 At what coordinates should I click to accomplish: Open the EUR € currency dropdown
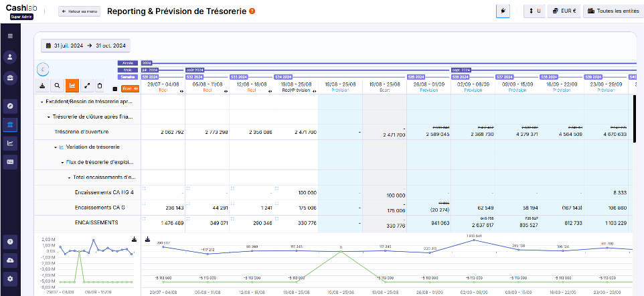coord(564,11)
